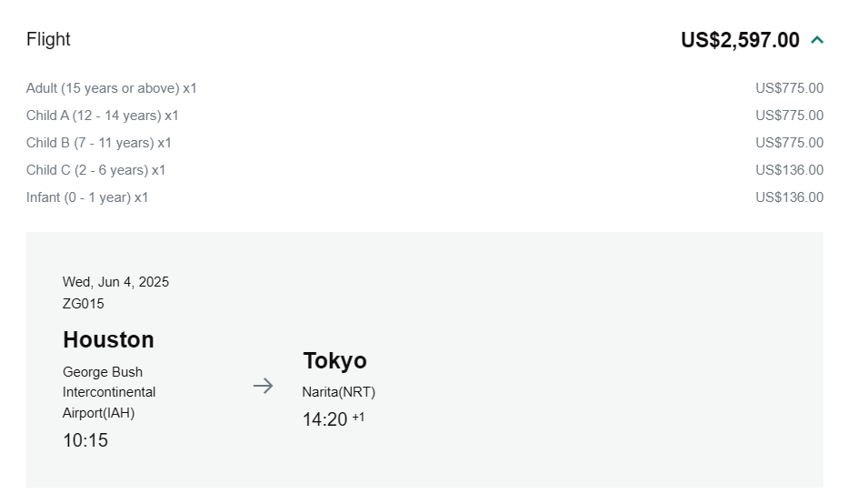Select the Infant (0 - 1 year) row
Image resolution: width=868 pixels, height=504 pixels.
point(87,197)
